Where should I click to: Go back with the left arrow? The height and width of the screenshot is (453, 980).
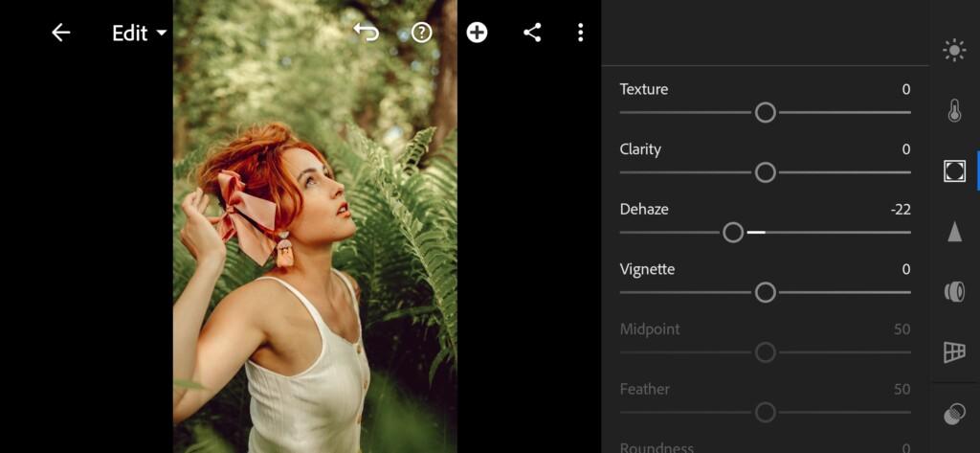(x=60, y=33)
